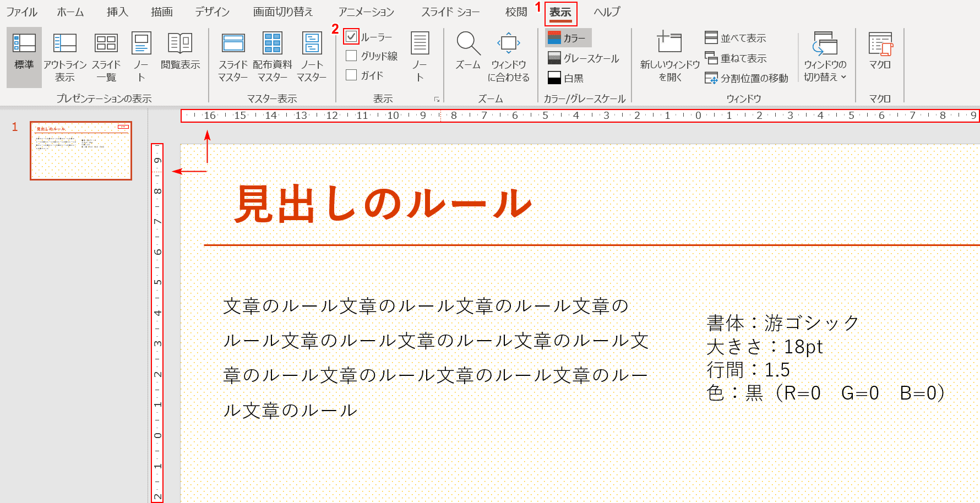
Task: Enable the グリッド線 checkbox
Action: coord(351,56)
